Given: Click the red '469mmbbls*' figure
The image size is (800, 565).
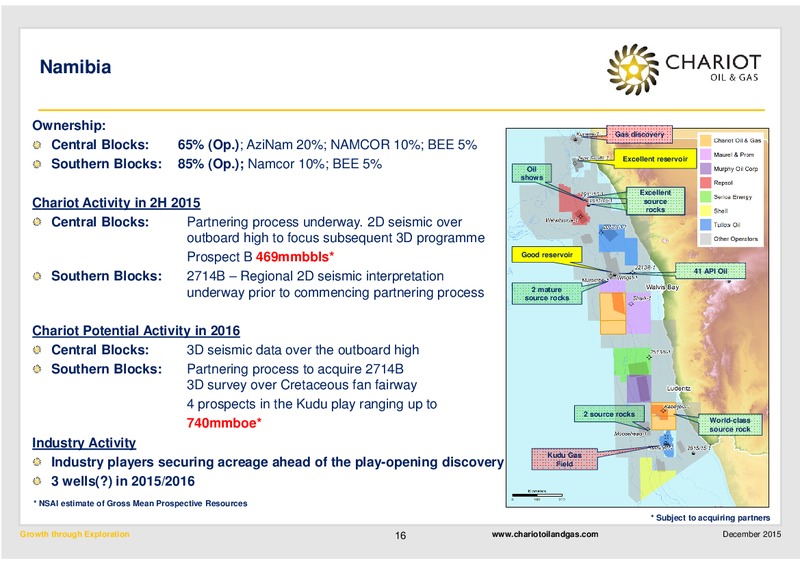Looking at the screenshot, I should click(x=295, y=257).
